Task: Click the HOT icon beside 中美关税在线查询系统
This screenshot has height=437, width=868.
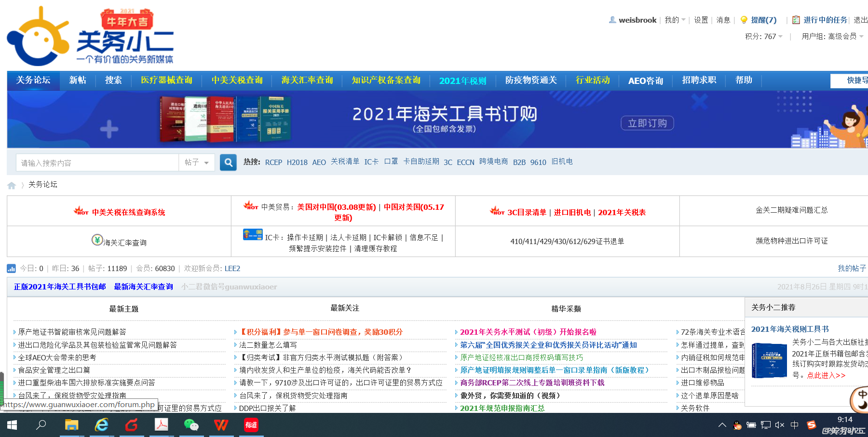Action: 81,210
